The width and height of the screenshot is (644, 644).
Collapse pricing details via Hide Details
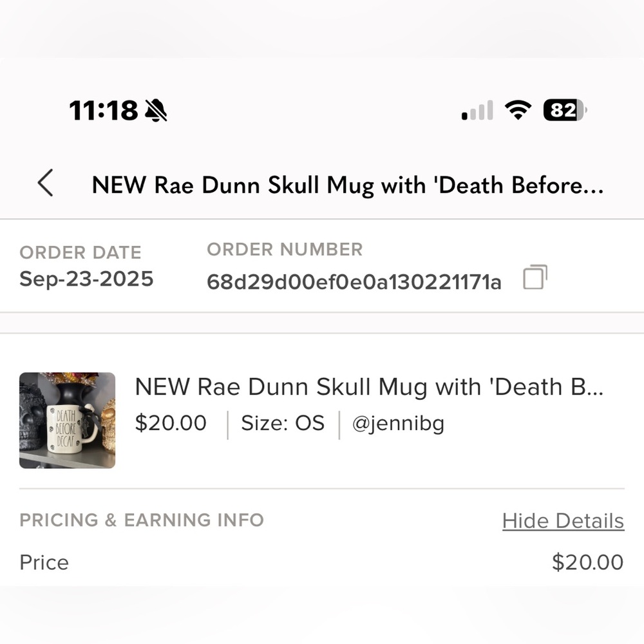[x=562, y=520]
